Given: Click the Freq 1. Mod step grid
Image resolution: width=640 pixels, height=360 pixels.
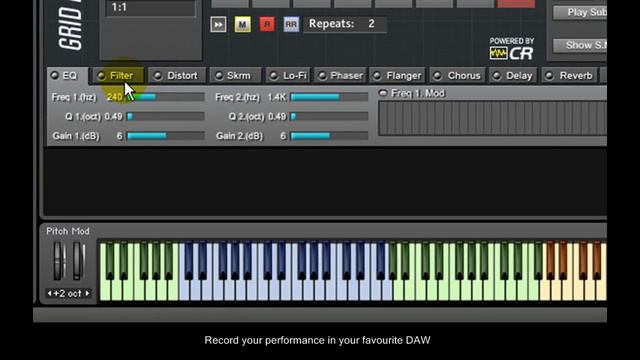Looking at the screenshot, I should [493, 118].
